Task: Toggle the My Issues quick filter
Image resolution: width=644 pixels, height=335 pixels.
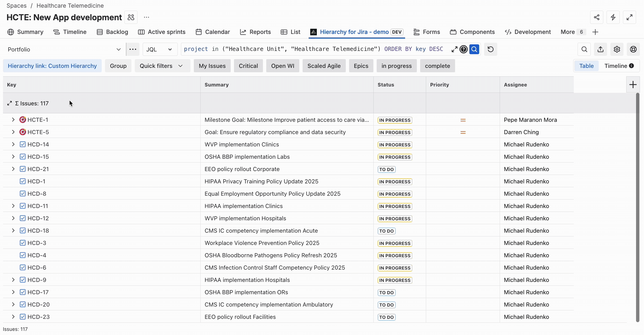Action: point(212,66)
